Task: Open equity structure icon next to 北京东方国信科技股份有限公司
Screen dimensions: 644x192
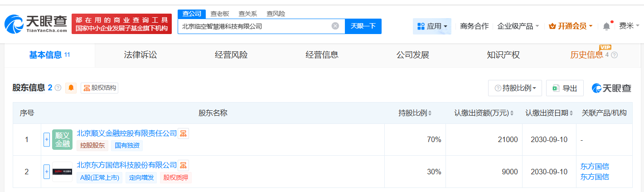Action: 184,165
